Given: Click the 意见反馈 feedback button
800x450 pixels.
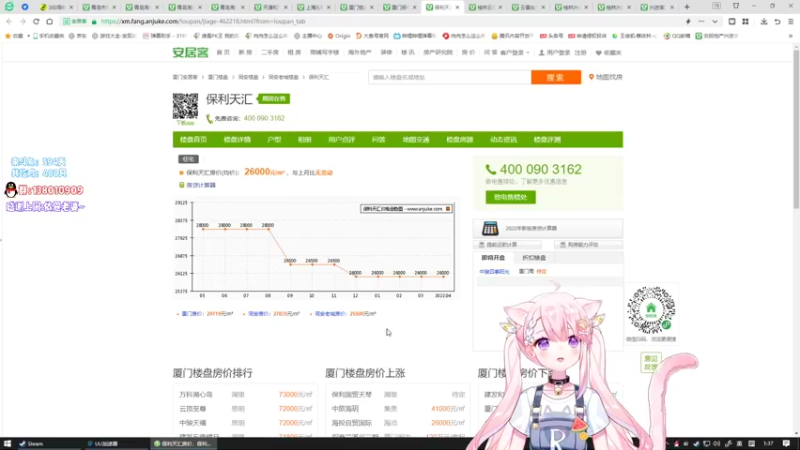Looking at the screenshot, I should pos(651,362).
